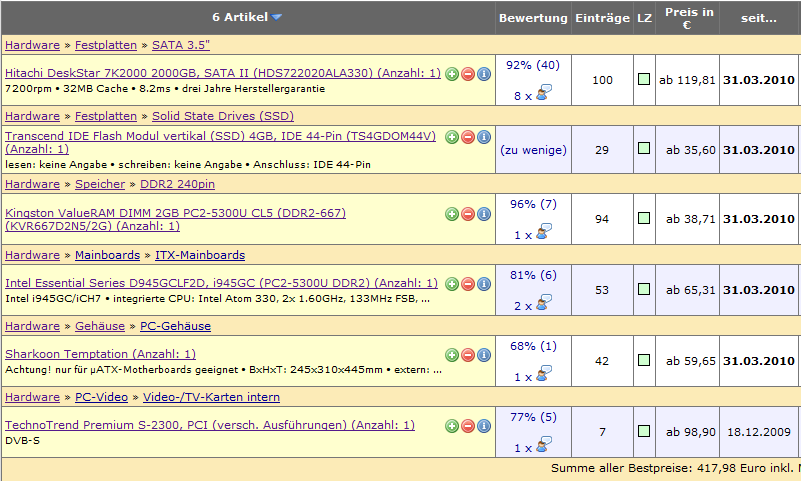Image resolution: width=801 pixels, height=481 pixels.
Task: Open 92% (40) rating for Hitachi
Action: pos(533,65)
